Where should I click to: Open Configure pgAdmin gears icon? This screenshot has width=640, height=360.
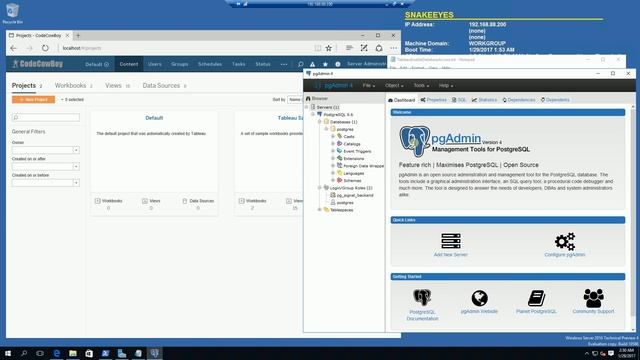[x=564, y=242]
